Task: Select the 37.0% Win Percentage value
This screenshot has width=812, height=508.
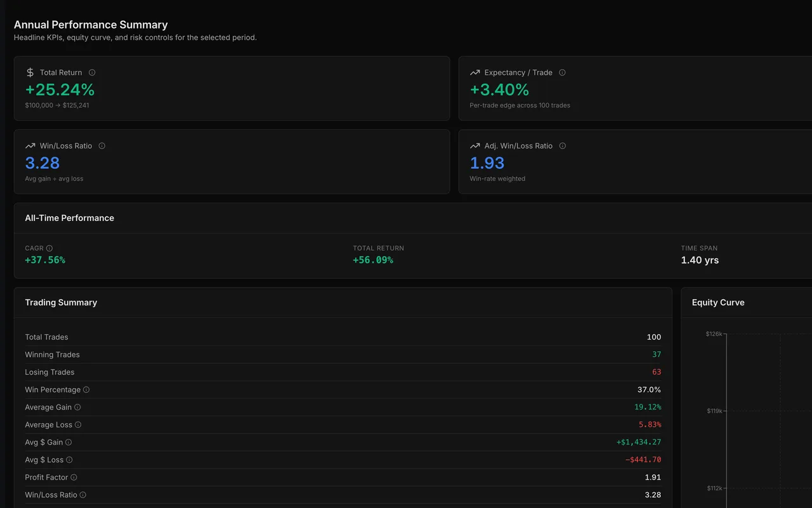Action: click(x=649, y=390)
